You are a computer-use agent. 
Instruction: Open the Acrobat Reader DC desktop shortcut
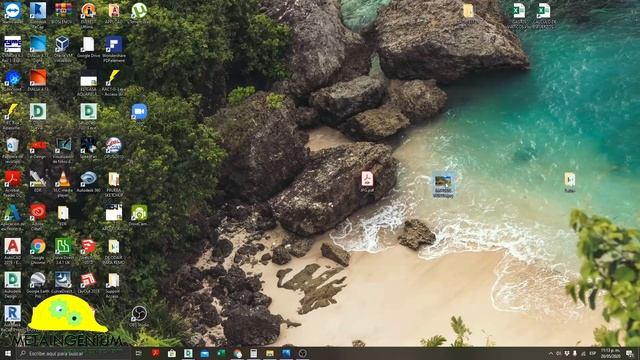coord(13,179)
